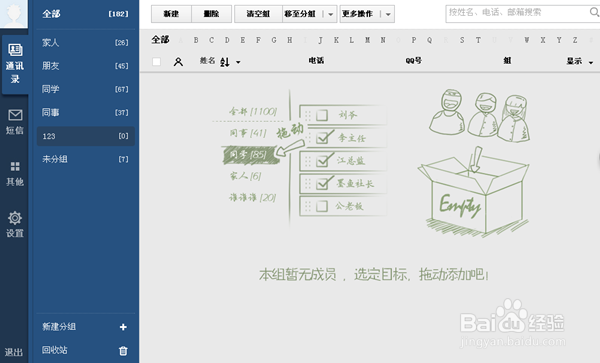Screen dimensions: 600x363
Task: Click the user avatar picture
Action: [x=14, y=14]
